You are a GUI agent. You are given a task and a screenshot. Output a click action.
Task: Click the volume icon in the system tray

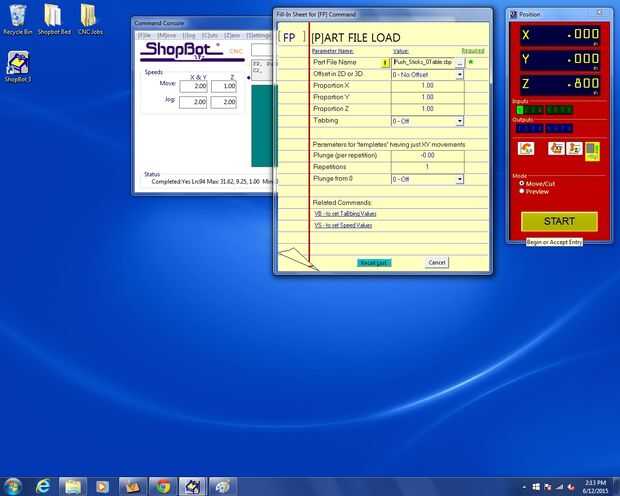tap(571, 487)
